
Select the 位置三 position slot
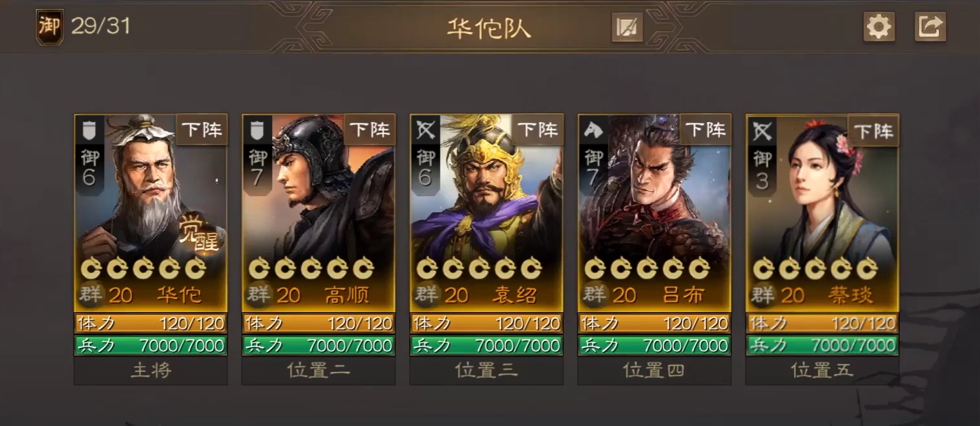[x=486, y=371]
